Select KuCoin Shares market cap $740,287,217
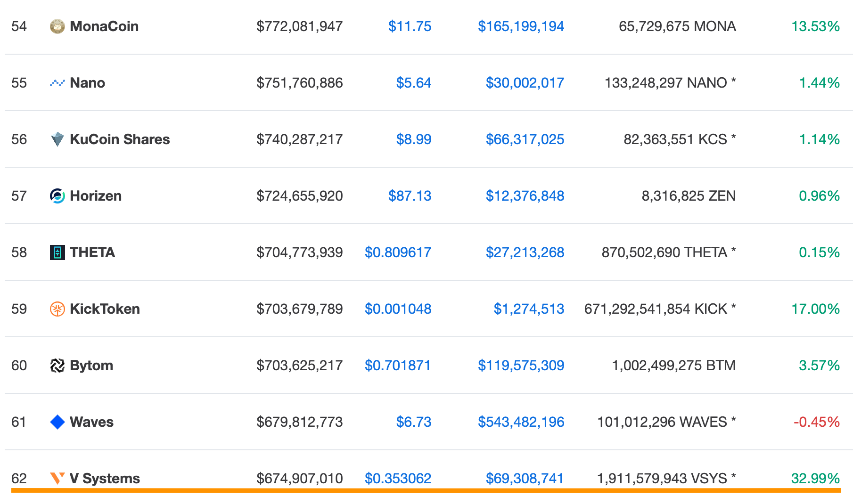This screenshot has width=853, height=504. click(x=300, y=139)
